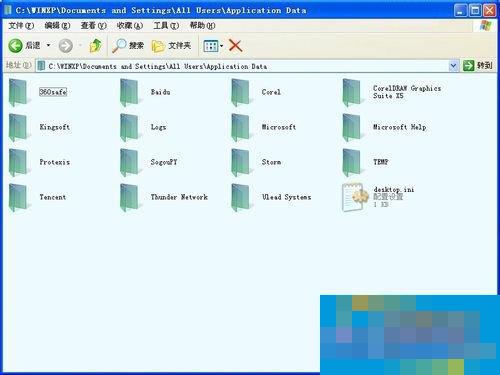Screen dimensions: 500x375
Task: Click the SogouPY folder name text
Action: click(x=164, y=162)
